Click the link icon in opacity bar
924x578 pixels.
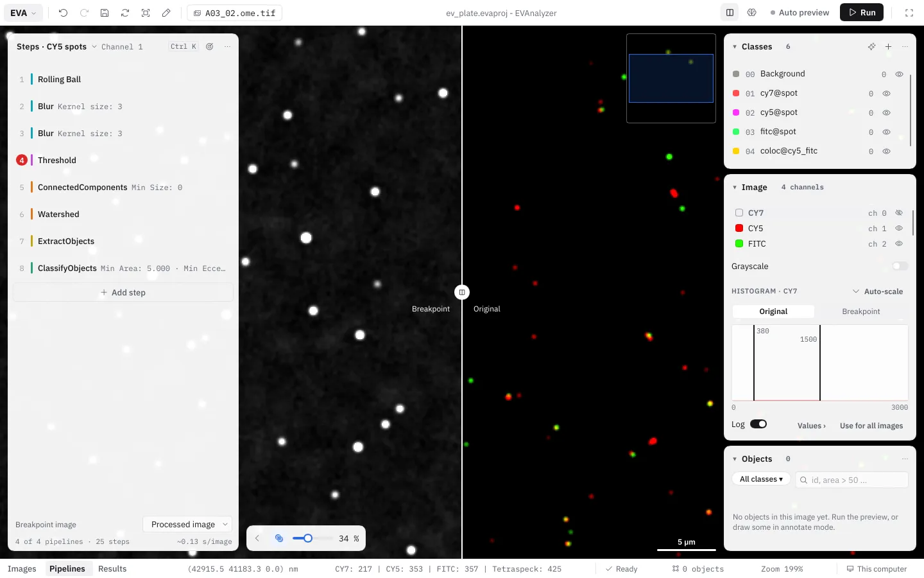pyautogui.click(x=279, y=538)
